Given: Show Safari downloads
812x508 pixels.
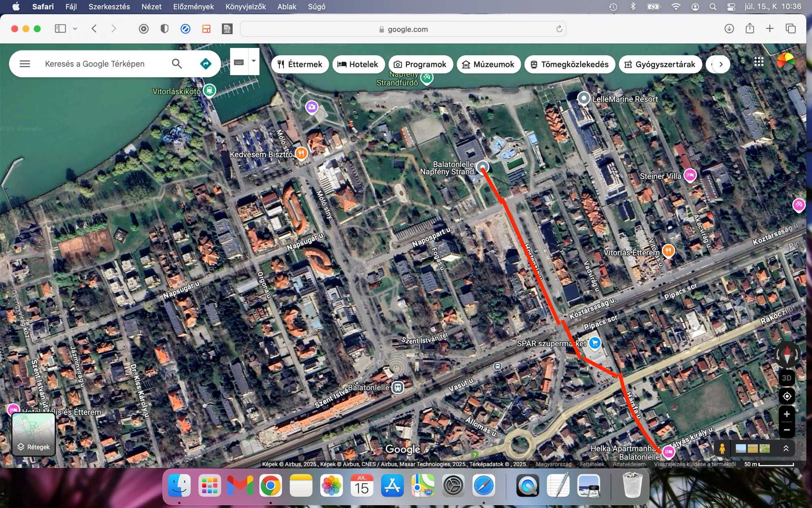Looking at the screenshot, I should tap(729, 28).
